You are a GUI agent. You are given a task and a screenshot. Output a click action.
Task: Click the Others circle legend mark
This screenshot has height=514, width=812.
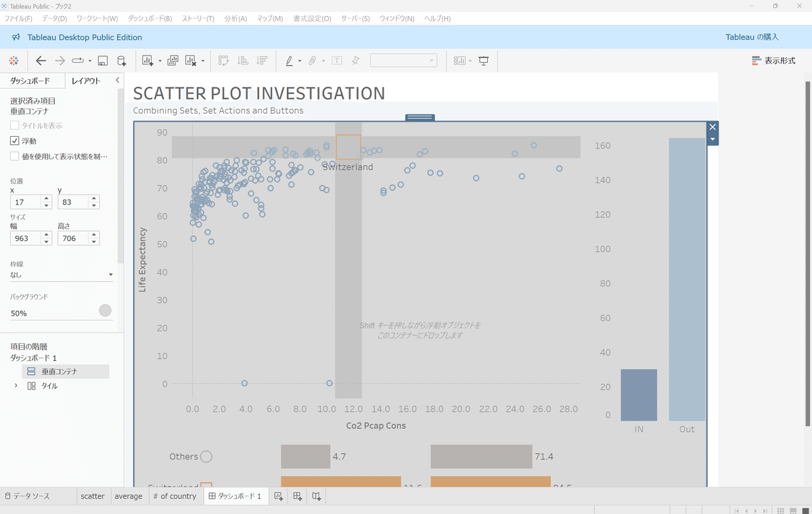(x=206, y=456)
